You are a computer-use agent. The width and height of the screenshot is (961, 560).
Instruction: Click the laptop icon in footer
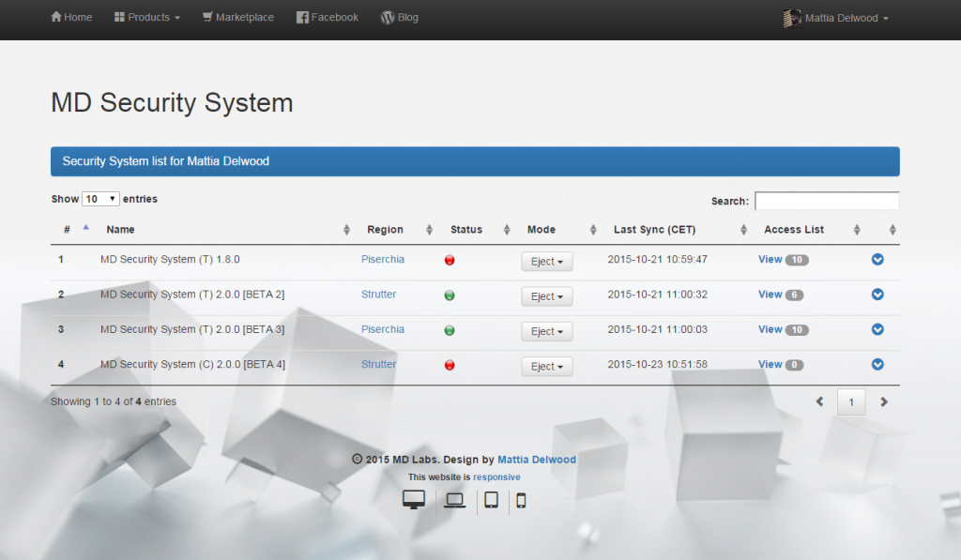tap(455, 501)
